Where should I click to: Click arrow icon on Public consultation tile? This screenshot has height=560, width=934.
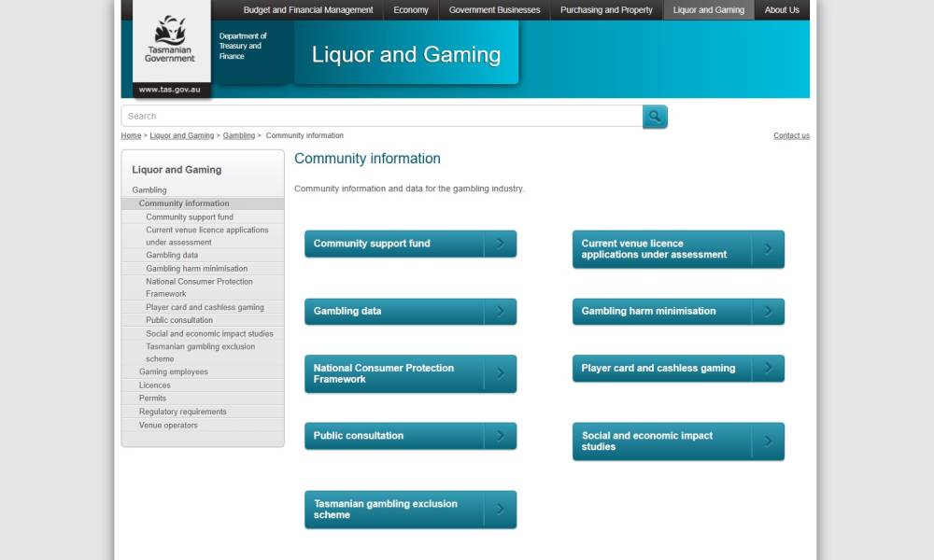(501, 436)
